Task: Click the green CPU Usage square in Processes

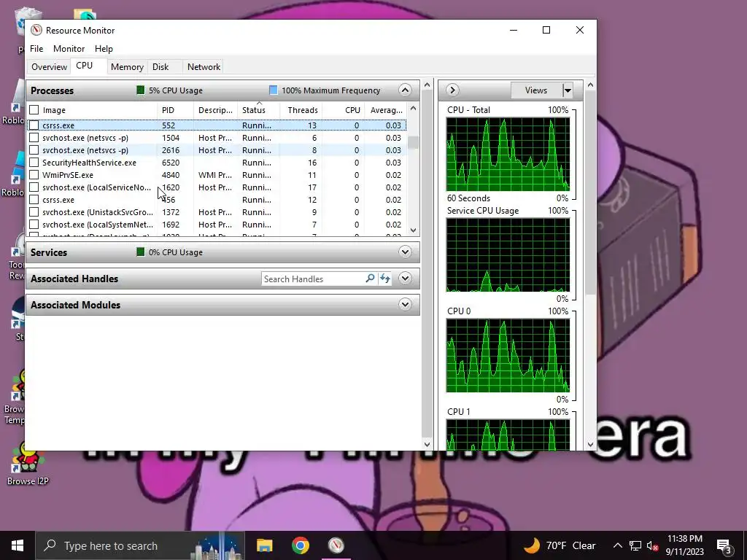Action: click(141, 90)
